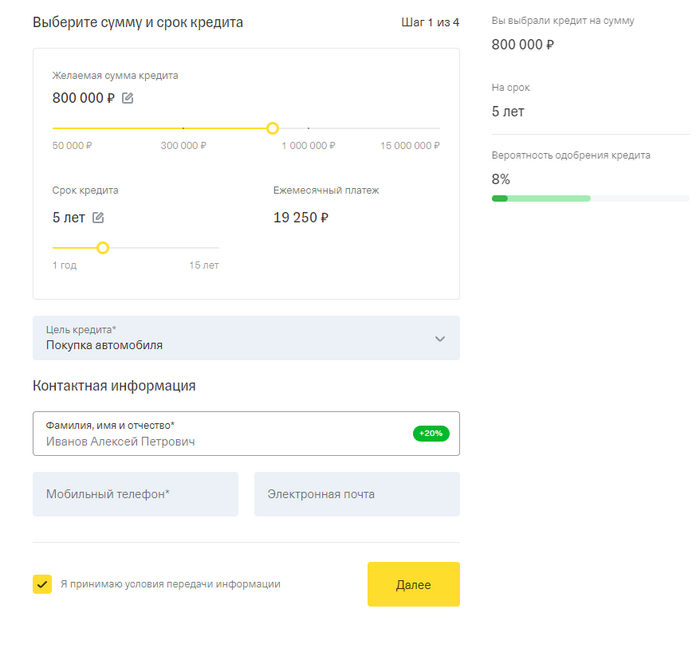The height and width of the screenshot is (648, 700).
Task: Click the chevron arrow in Цель кредита field
Action: (x=440, y=339)
